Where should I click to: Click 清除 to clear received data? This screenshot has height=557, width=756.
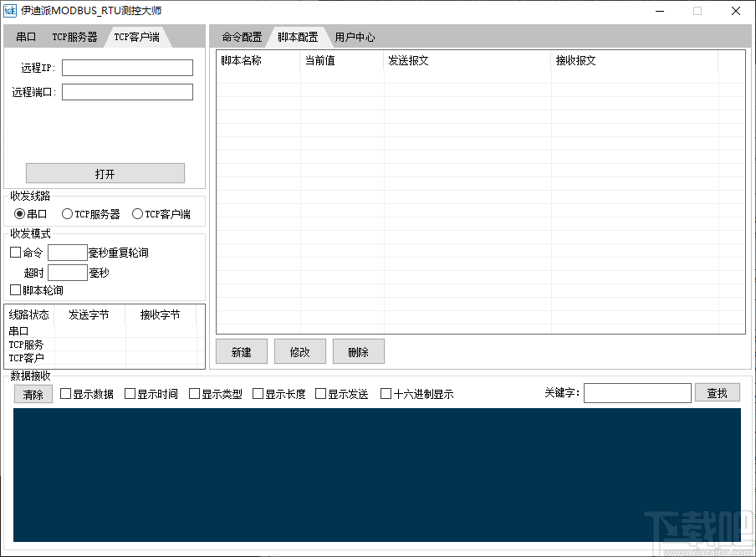click(33, 394)
